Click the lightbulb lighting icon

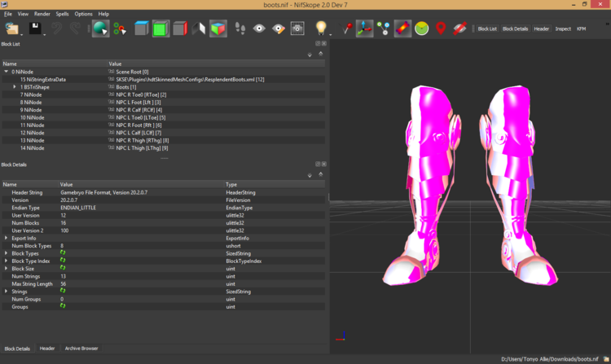tap(321, 28)
